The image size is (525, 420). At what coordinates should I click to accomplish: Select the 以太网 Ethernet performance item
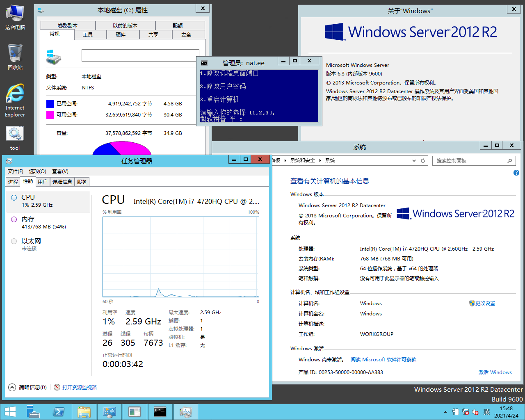coord(48,244)
